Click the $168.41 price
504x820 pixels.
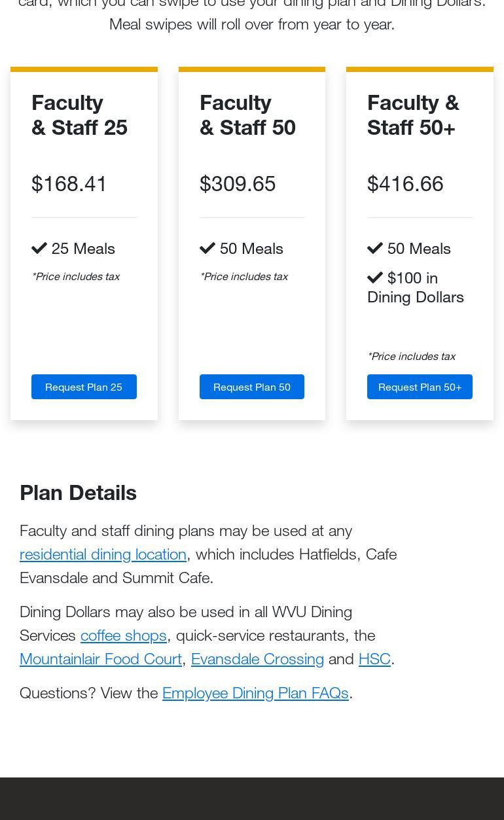(69, 184)
